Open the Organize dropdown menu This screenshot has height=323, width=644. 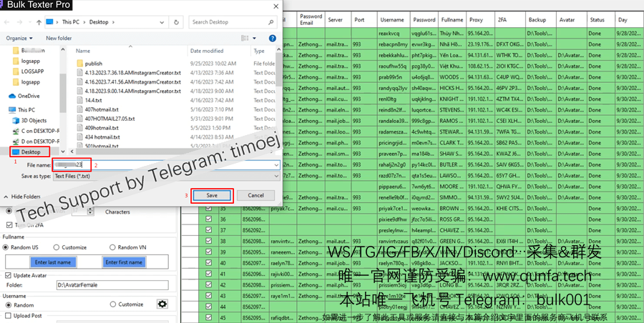tap(19, 38)
